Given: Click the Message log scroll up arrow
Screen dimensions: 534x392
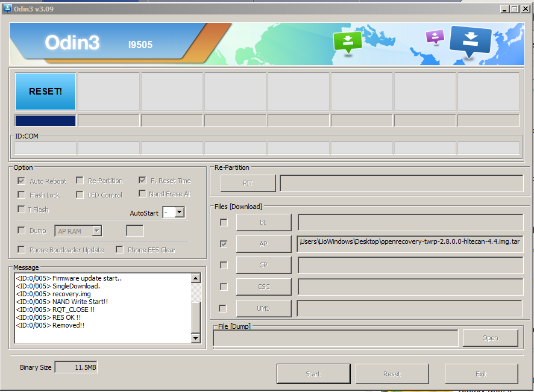Looking at the screenshot, I should tap(195, 278).
